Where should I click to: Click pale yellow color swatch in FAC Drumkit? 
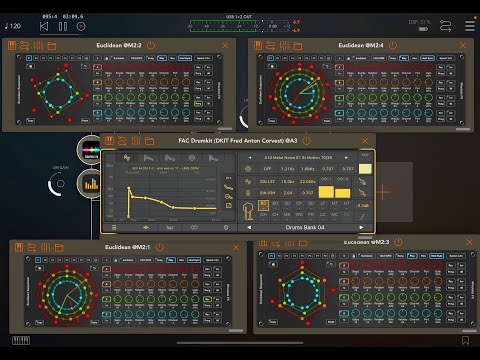click(x=365, y=169)
